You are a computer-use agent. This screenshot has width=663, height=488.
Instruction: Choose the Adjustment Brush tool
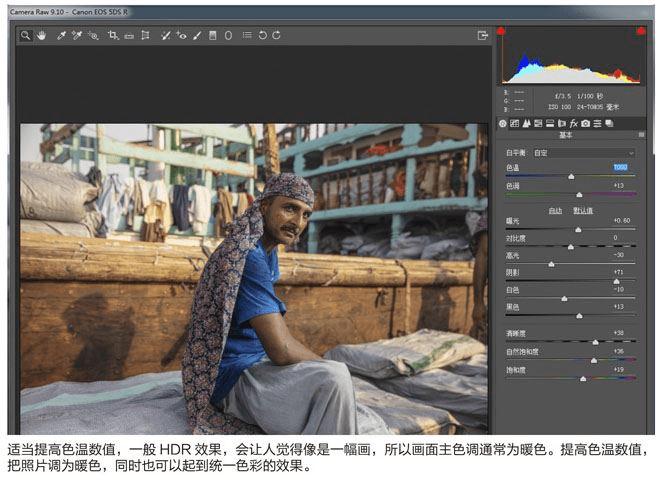pyautogui.click(x=197, y=35)
